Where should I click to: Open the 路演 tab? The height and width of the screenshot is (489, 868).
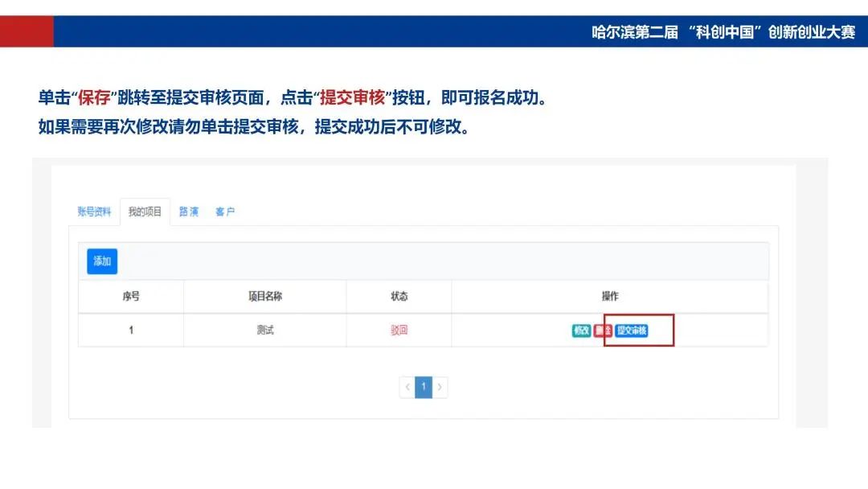tap(189, 211)
